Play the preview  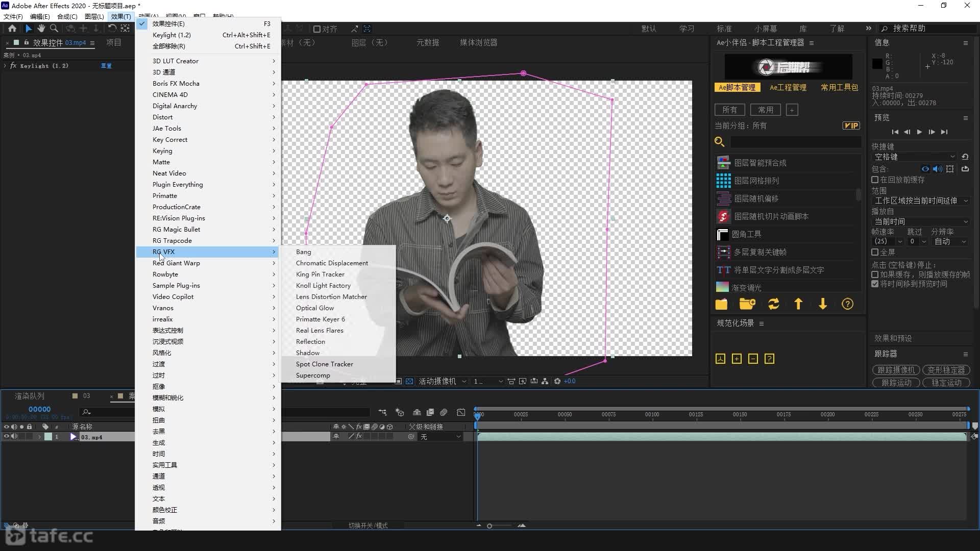pos(919,132)
